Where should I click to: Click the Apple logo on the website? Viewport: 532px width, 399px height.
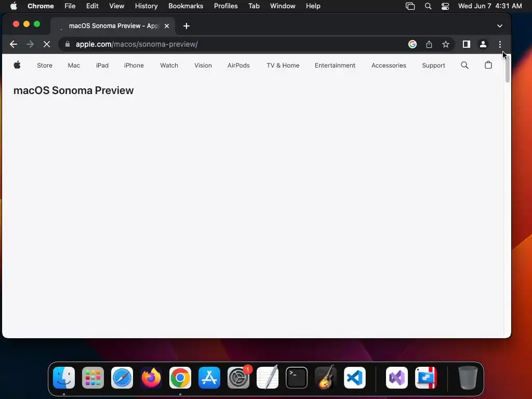point(17,65)
